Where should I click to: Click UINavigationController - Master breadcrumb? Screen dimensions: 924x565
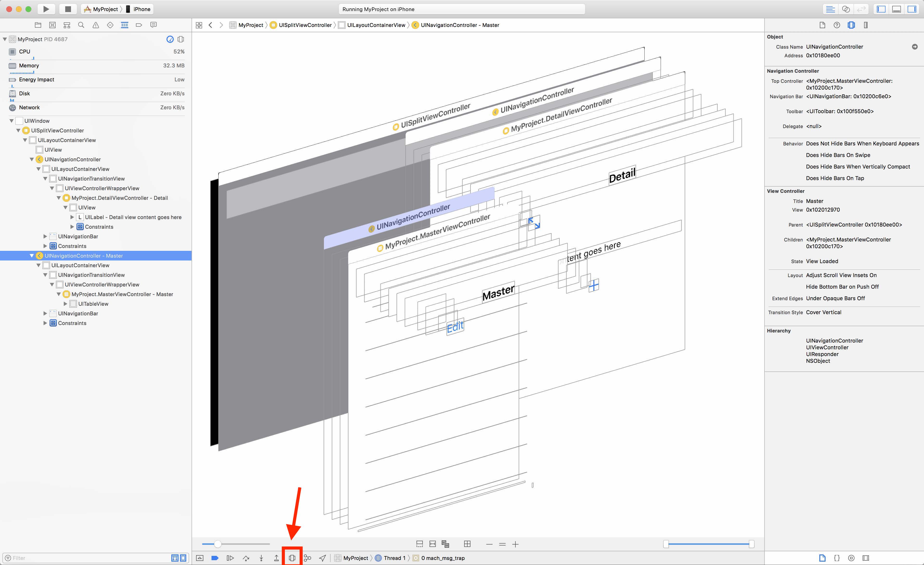(455, 25)
